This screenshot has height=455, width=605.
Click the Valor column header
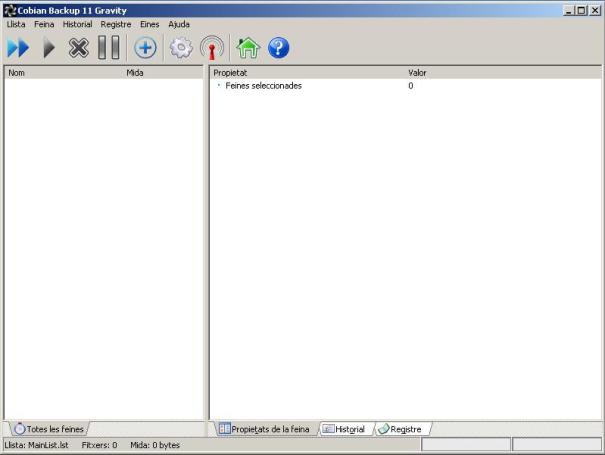click(x=503, y=73)
